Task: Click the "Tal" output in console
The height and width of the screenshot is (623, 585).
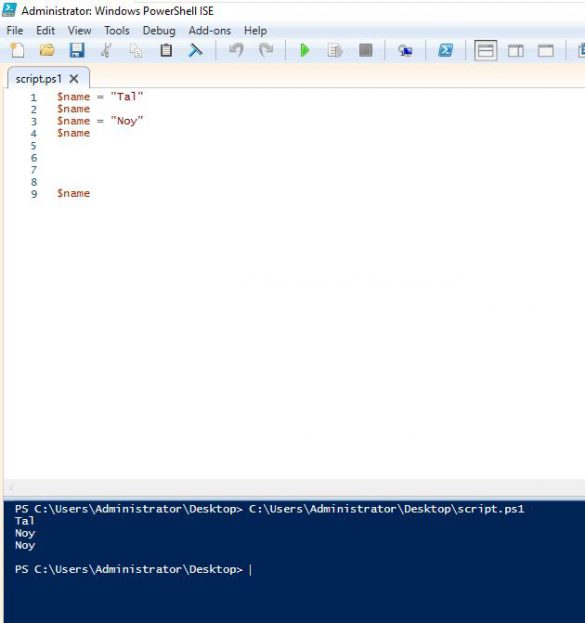Action: (x=25, y=521)
